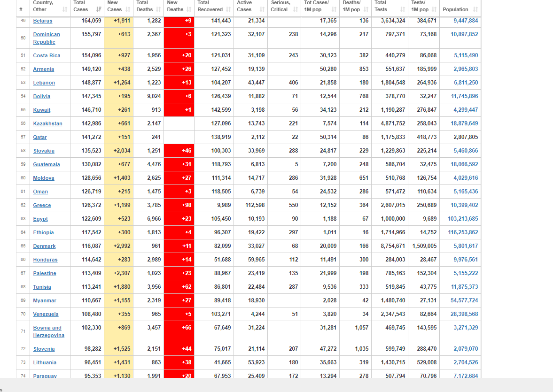
Task: Open the Greece country link
Action: pos(42,206)
